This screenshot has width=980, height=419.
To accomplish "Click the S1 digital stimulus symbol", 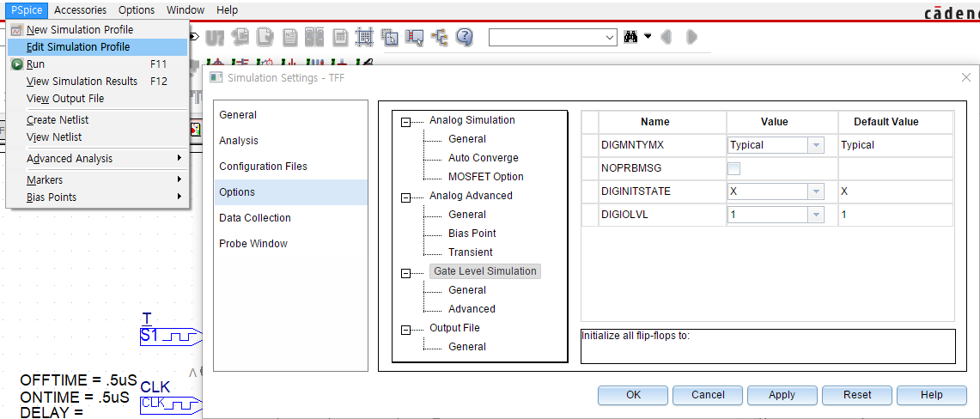I will tap(171, 337).
